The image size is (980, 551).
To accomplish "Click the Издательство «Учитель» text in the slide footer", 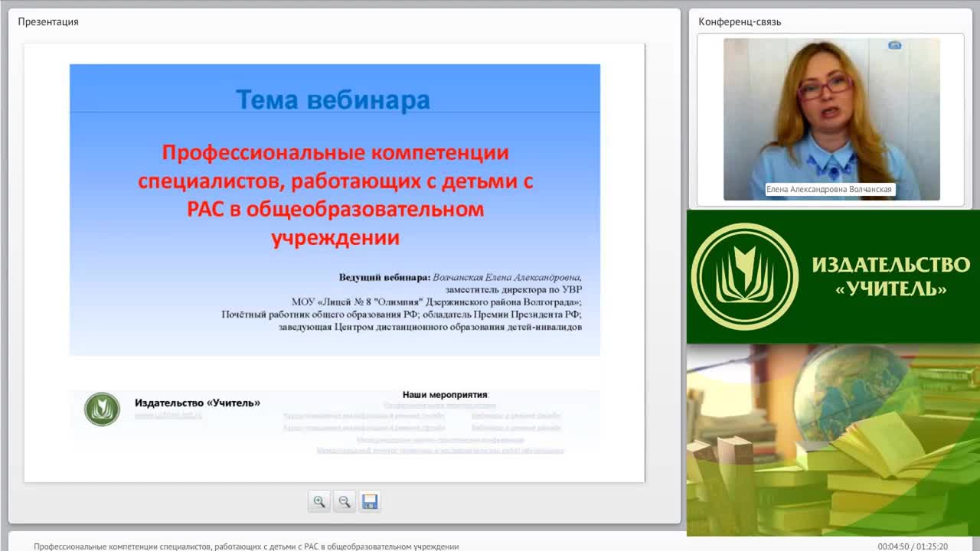I will pyautogui.click(x=198, y=403).
